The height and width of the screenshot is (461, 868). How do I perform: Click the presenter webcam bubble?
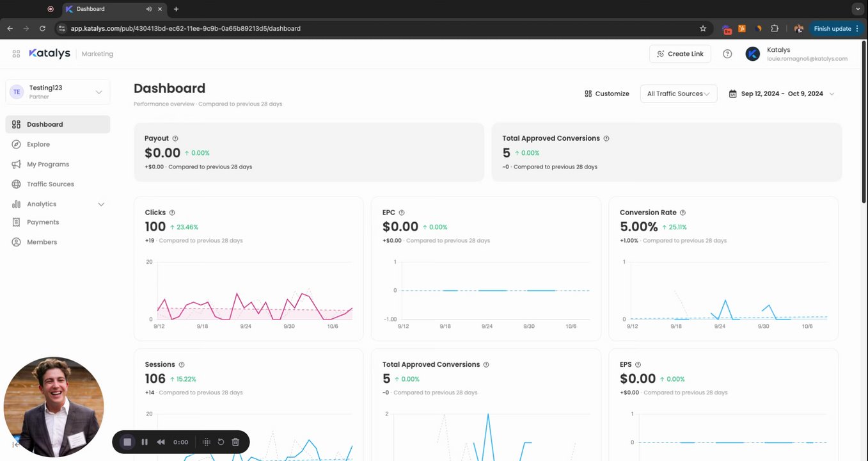click(54, 407)
